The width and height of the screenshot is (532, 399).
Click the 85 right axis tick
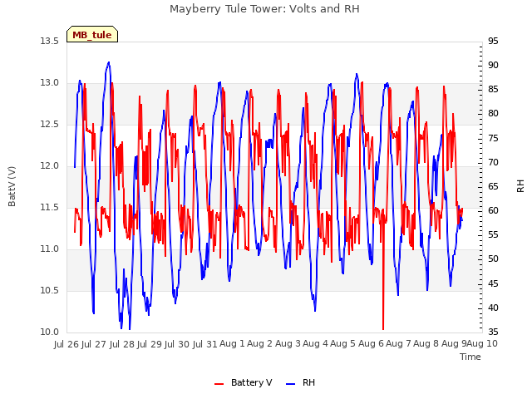pyautogui.click(x=493, y=90)
